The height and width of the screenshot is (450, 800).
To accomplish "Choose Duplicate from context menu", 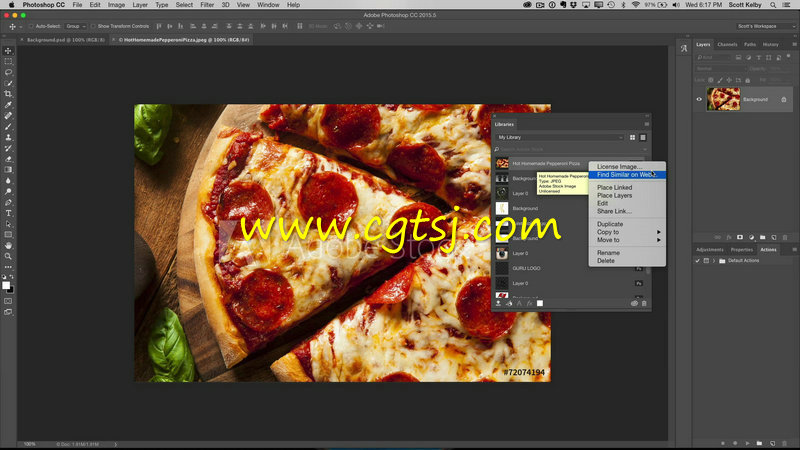I will click(628, 224).
